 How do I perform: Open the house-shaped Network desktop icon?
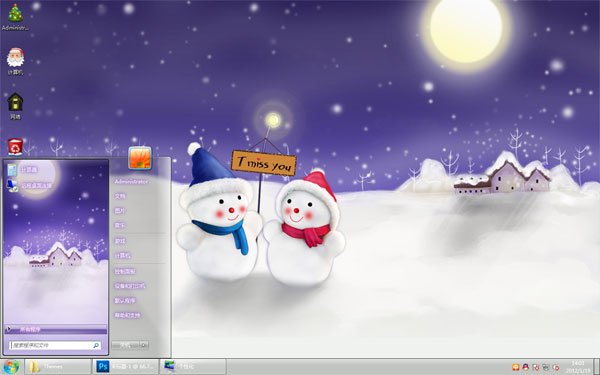point(15,106)
